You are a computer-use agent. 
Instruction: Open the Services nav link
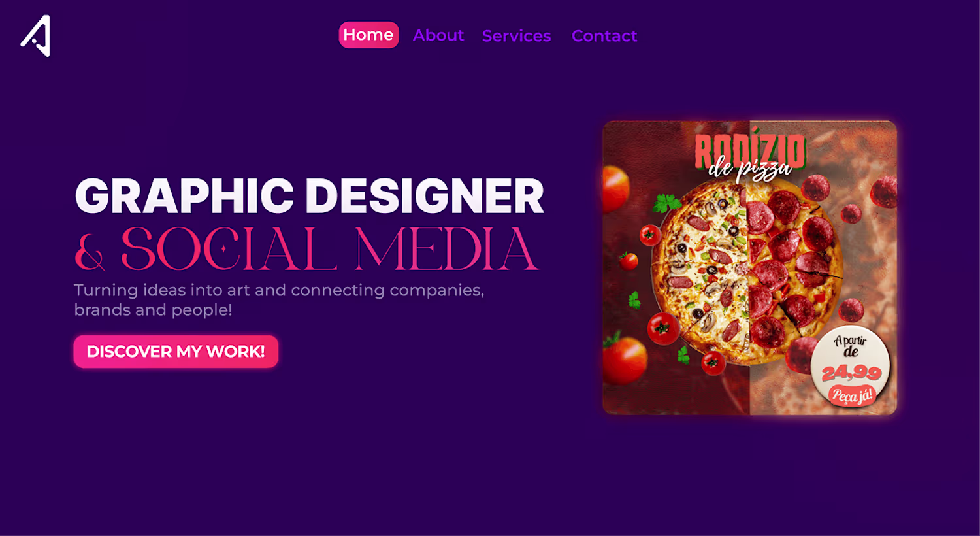tap(516, 36)
